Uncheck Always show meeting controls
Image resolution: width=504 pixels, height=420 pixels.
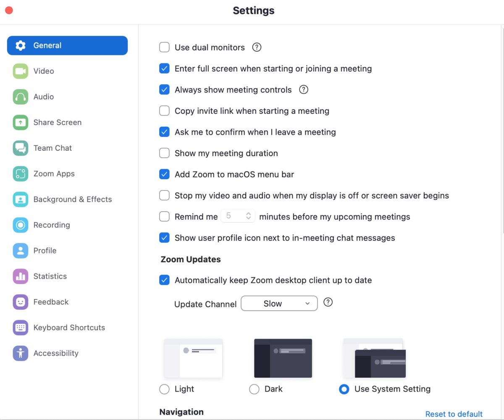pyautogui.click(x=164, y=90)
